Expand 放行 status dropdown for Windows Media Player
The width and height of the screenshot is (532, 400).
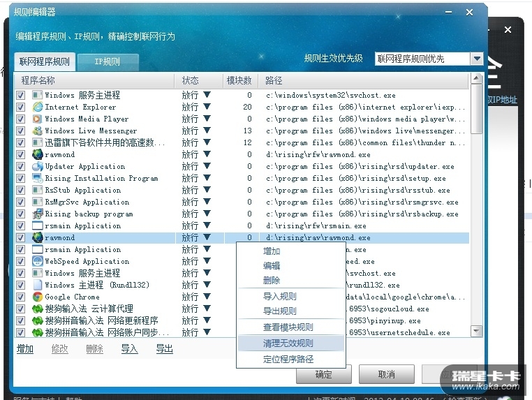click(207, 119)
